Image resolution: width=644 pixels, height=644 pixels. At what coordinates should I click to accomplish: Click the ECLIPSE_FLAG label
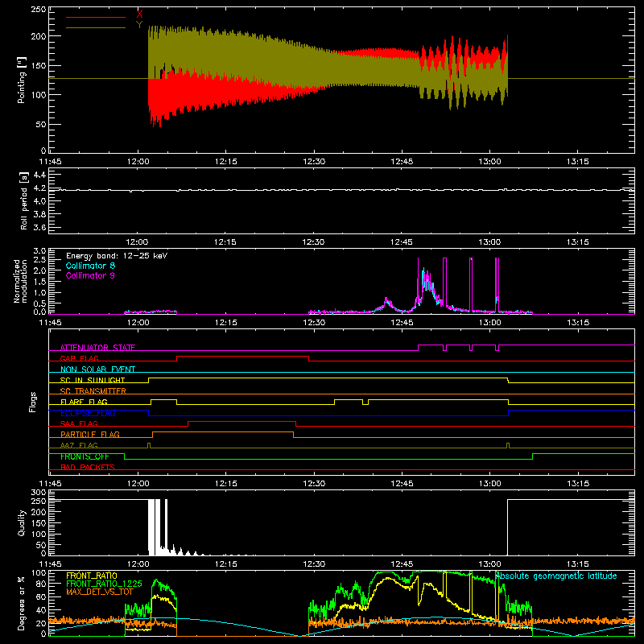pos(88,413)
